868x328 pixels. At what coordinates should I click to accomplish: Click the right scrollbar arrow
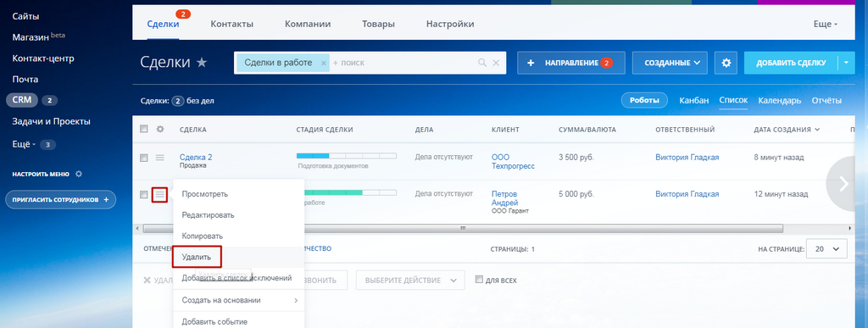click(x=851, y=228)
